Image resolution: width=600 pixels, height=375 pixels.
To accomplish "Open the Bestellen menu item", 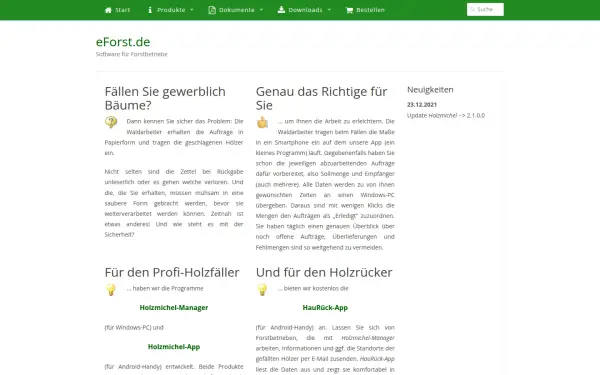I will [365, 10].
